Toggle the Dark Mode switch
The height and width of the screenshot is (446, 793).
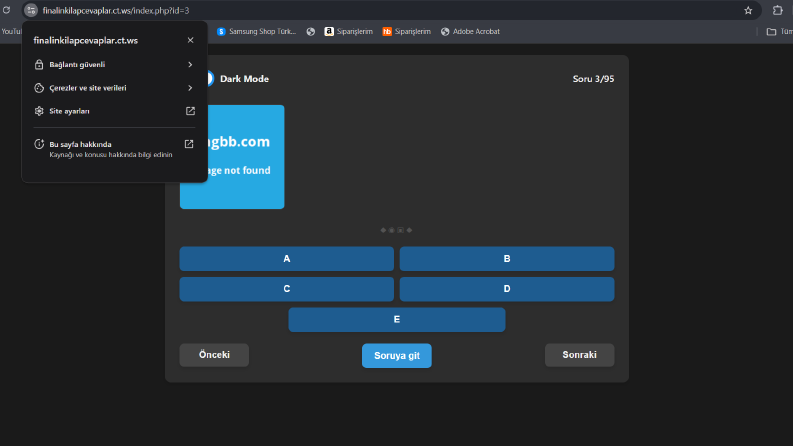209,79
